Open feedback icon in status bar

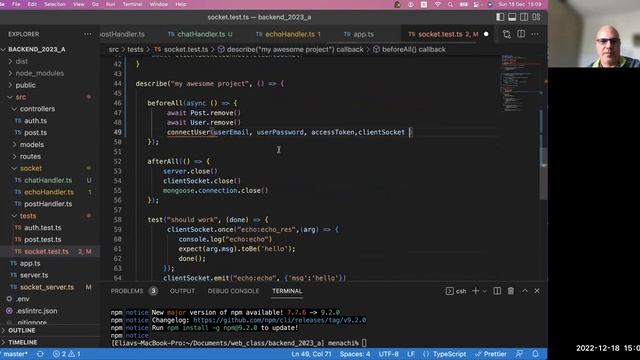[x=519, y=354]
